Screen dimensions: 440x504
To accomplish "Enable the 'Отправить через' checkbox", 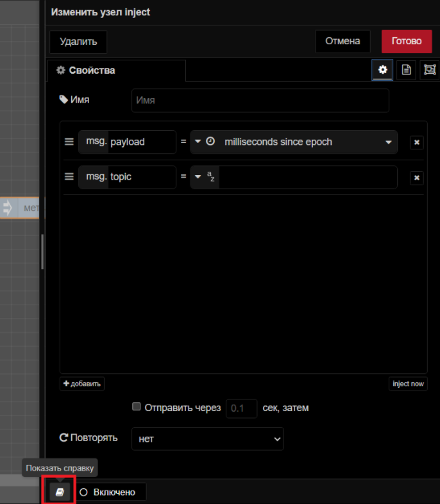I will [x=136, y=407].
